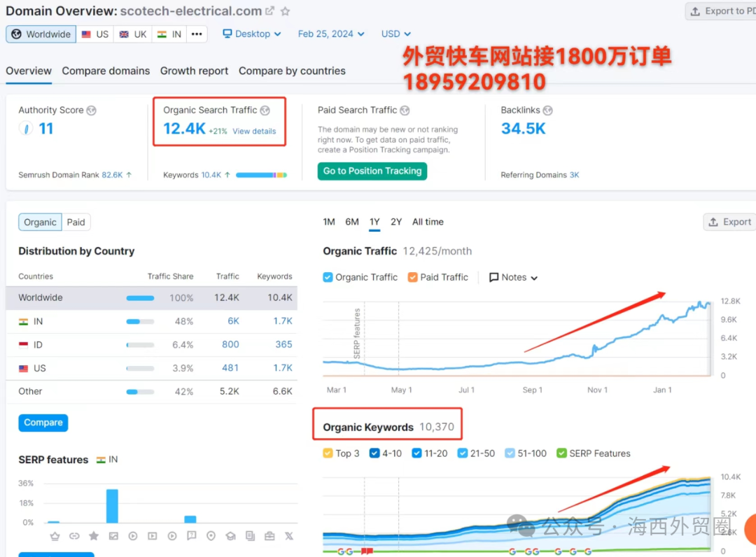Viewport: 756px width, 557px height.
Task: Open the Growth report tab
Action: pos(194,71)
